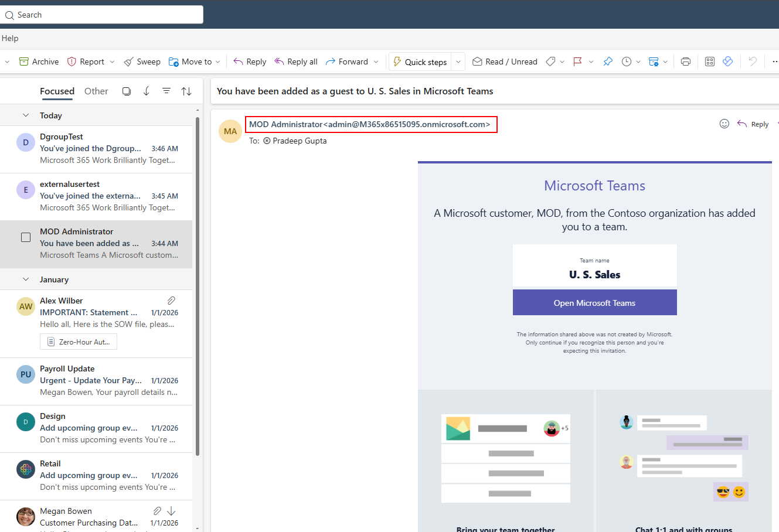Screen dimensions: 779x532
Task: Sweep messages from this sender
Action: click(x=142, y=62)
